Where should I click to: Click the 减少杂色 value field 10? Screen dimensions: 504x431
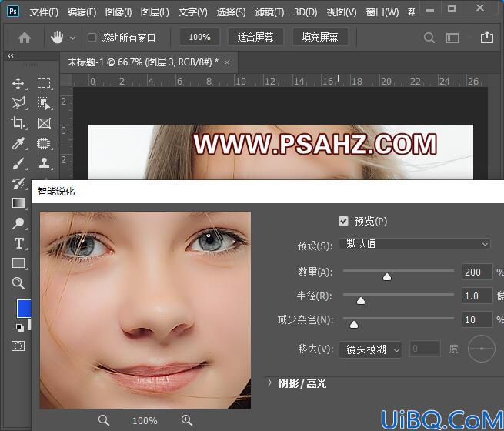click(x=477, y=319)
